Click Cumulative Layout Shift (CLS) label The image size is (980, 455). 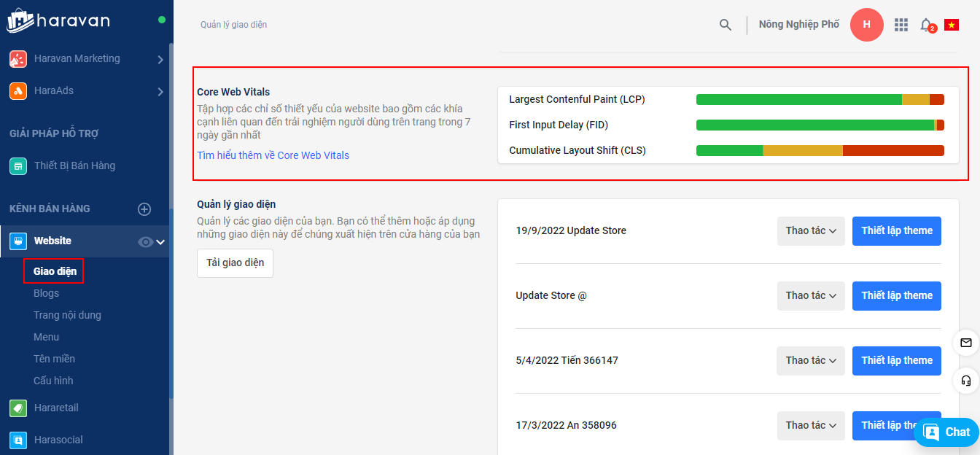(577, 151)
